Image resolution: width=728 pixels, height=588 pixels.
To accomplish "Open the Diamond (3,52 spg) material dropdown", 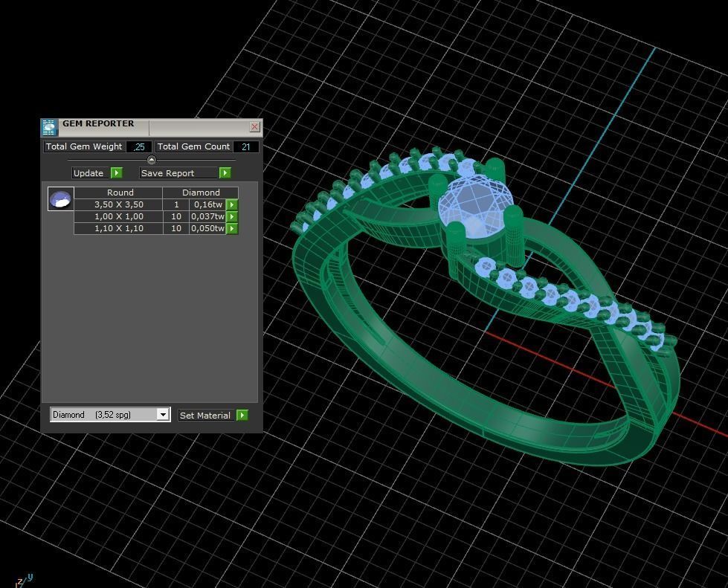I will click(x=163, y=415).
